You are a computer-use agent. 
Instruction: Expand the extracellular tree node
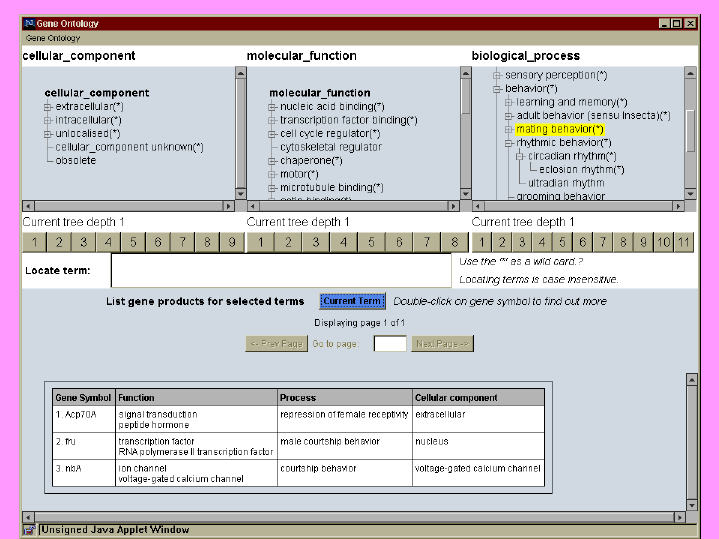pyautogui.click(x=48, y=106)
